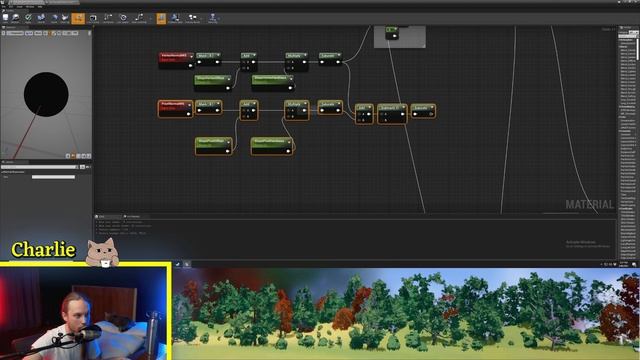The image size is (640, 360).
Task: Click the Home toolbar icon
Action: coord(54,18)
